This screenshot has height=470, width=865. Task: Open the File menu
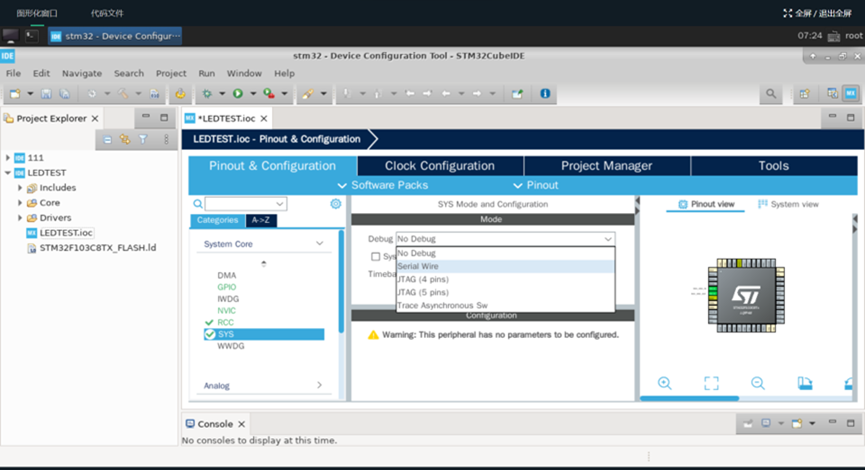(x=13, y=73)
